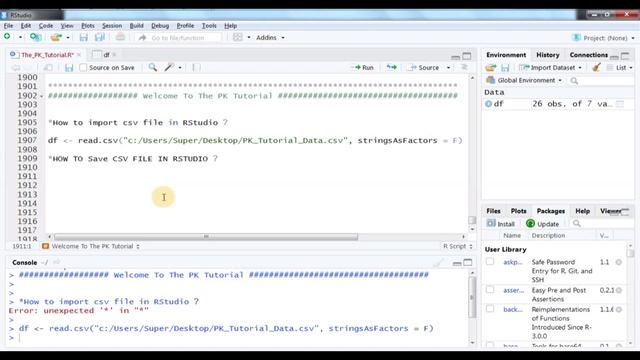Install a package with the Install button
This screenshot has height=360, width=640.
pyautogui.click(x=501, y=224)
